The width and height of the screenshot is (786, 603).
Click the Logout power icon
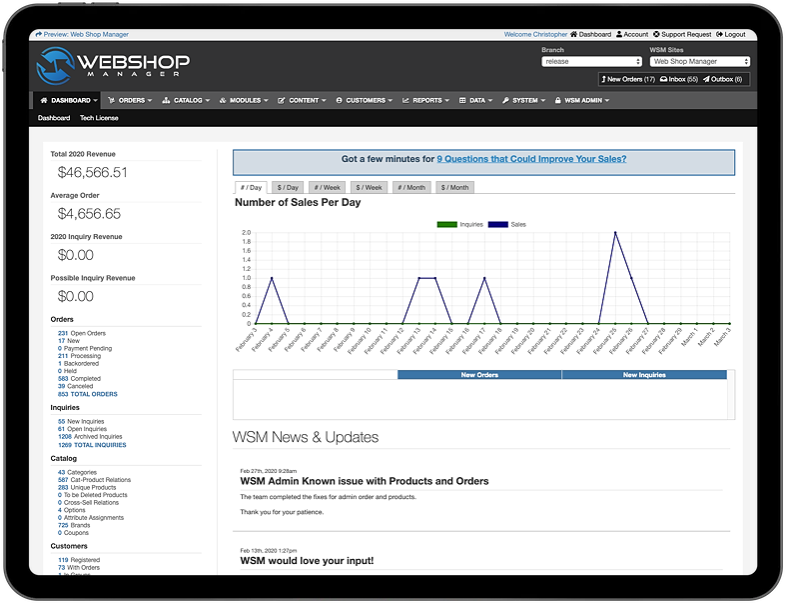[718, 35]
